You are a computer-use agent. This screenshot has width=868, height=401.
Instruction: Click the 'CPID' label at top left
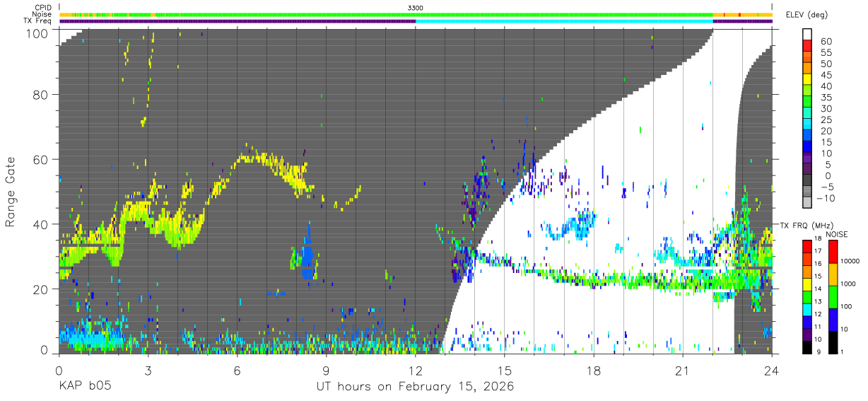pos(43,8)
